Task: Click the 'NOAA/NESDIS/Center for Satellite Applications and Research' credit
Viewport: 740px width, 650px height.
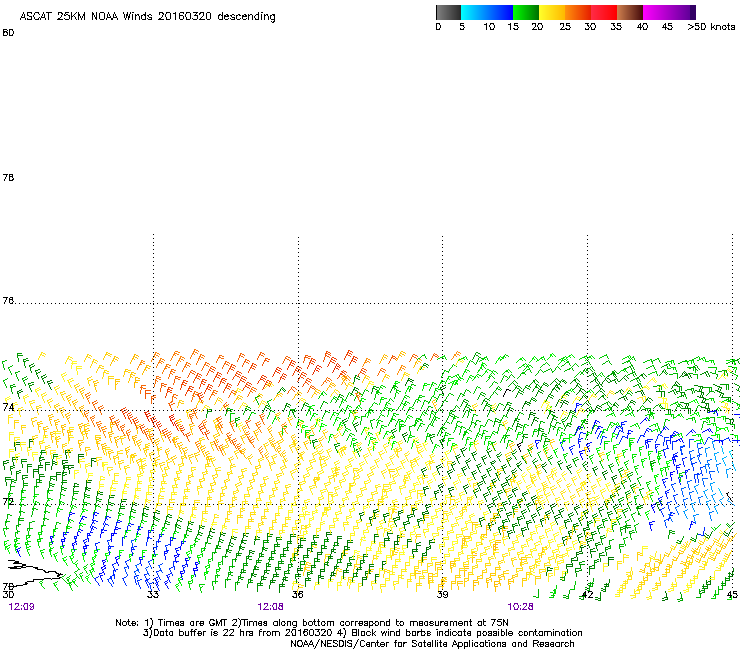Action: 432,644
